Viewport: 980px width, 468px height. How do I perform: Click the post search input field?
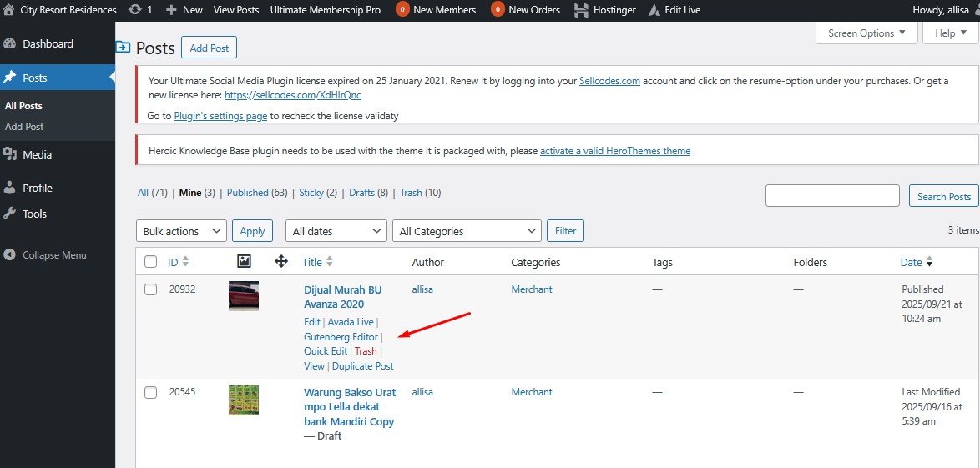click(x=832, y=196)
